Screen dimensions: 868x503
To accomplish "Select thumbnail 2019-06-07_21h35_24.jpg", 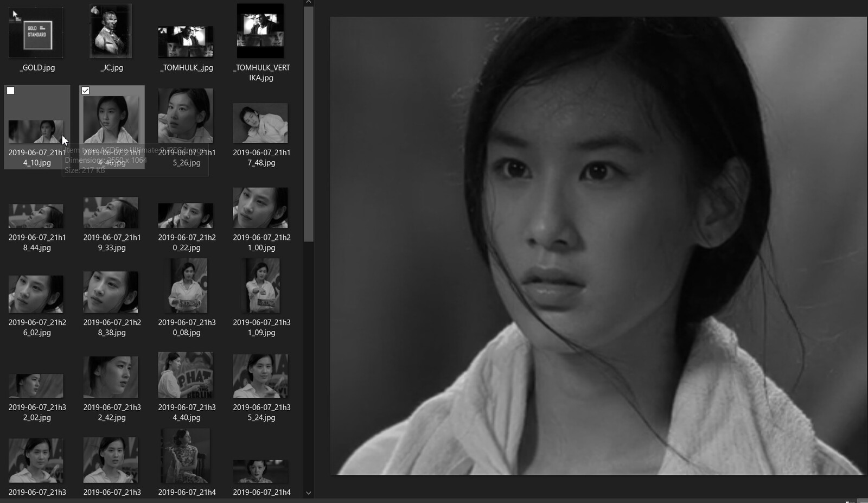I will [260, 376].
